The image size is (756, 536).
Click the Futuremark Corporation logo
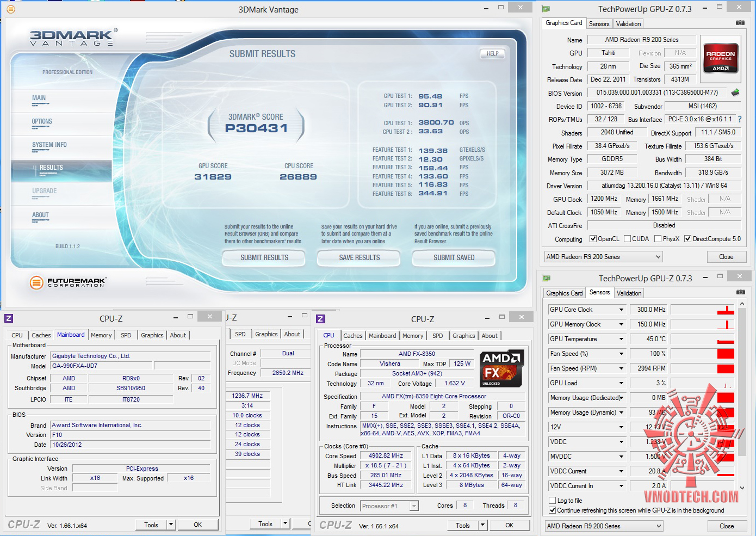(x=68, y=282)
